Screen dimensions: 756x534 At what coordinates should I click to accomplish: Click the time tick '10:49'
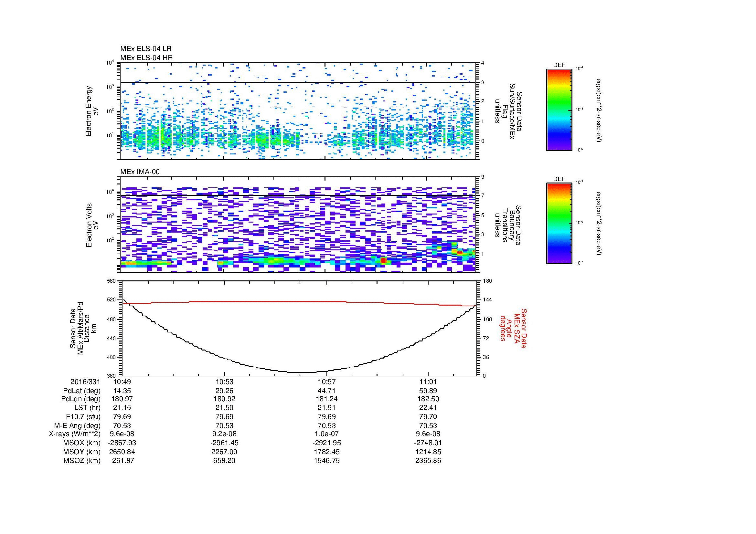click(122, 382)
